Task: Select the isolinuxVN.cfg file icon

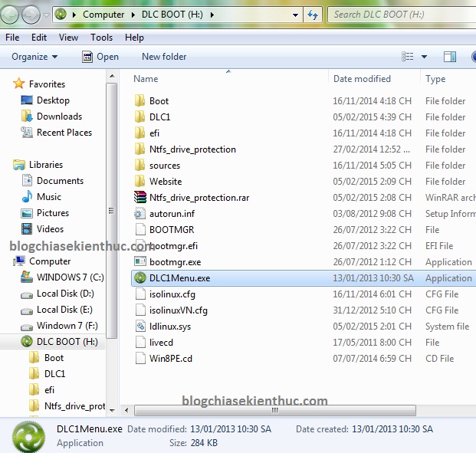Action: pos(140,310)
